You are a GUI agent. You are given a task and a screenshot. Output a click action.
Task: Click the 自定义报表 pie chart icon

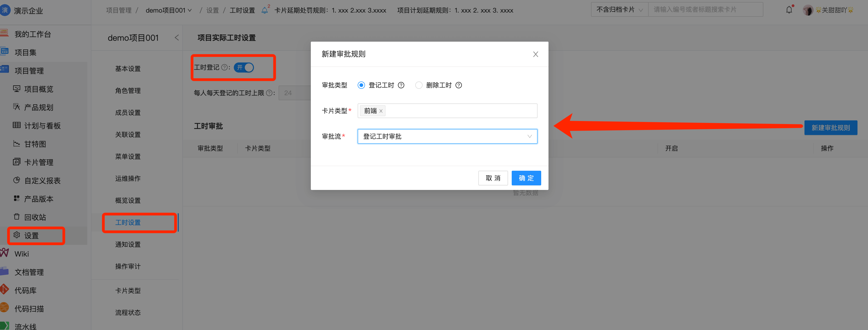(x=16, y=180)
